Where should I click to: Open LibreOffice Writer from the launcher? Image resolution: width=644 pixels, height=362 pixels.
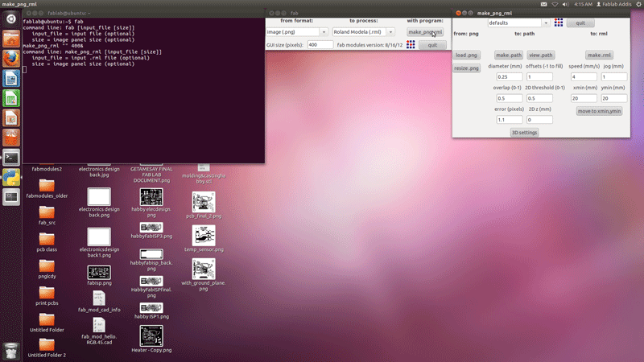(x=11, y=78)
